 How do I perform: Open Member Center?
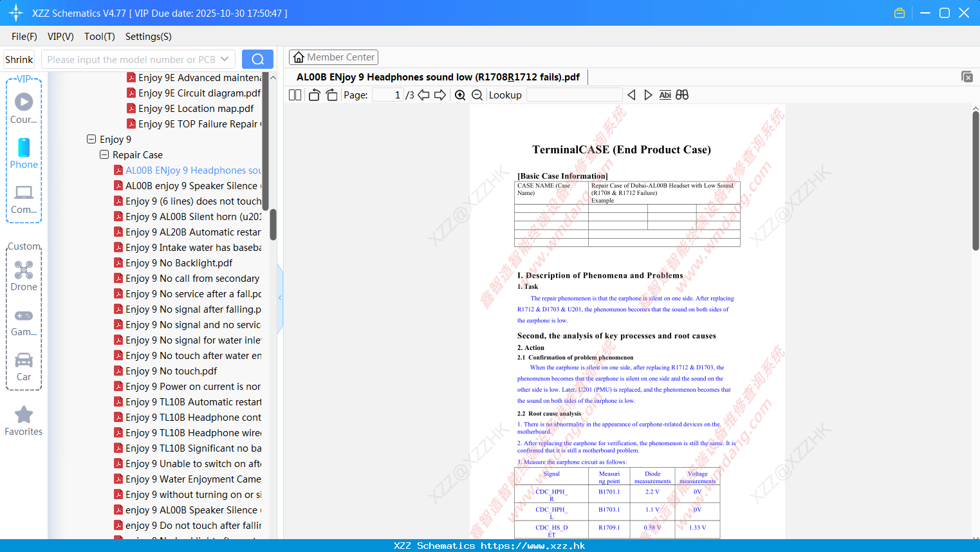(x=333, y=57)
